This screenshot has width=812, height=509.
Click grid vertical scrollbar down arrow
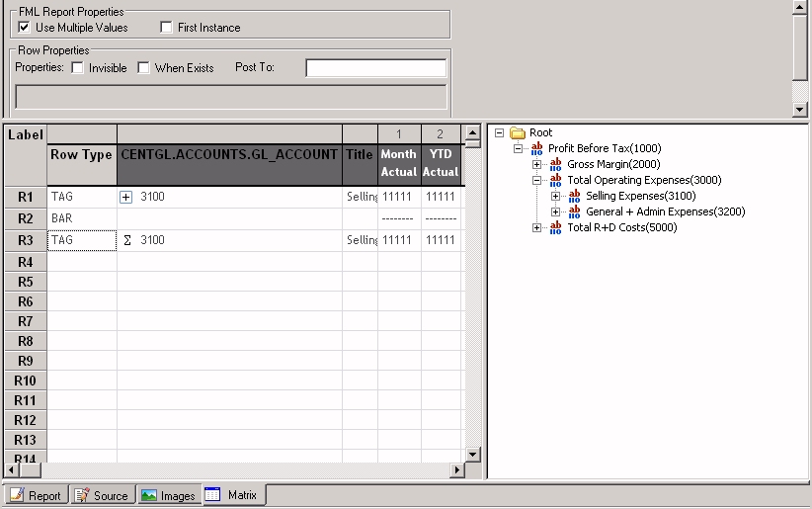(x=472, y=455)
